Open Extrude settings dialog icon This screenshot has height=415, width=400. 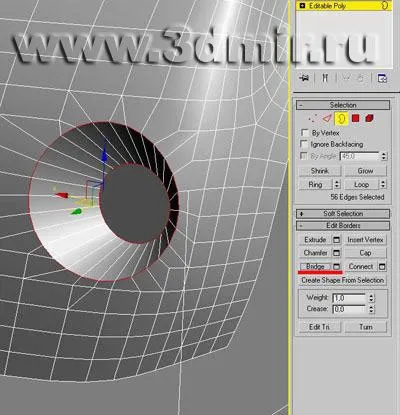coord(336,240)
